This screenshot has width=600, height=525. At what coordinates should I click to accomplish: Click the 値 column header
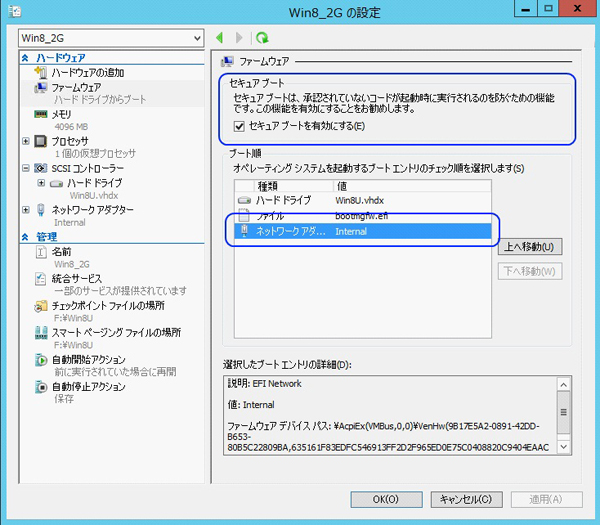[412, 186]
